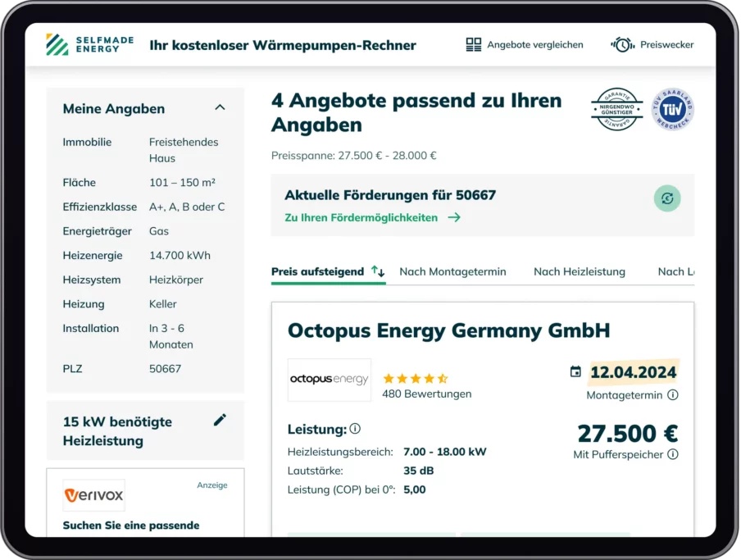
Task: Toggle sort direction arrows on Preis aufsteigend
Action: coord(378,271)
